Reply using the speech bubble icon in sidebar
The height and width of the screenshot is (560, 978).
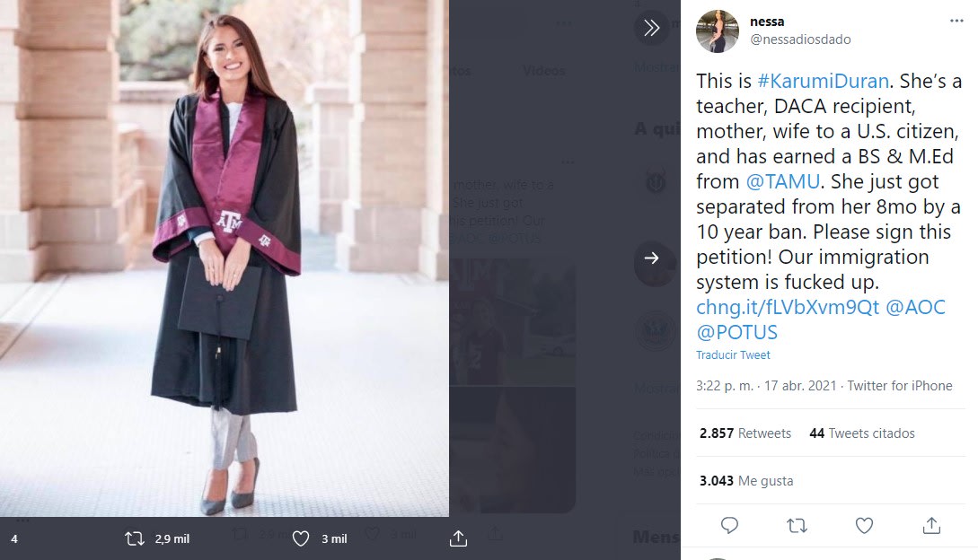point(729,525)
